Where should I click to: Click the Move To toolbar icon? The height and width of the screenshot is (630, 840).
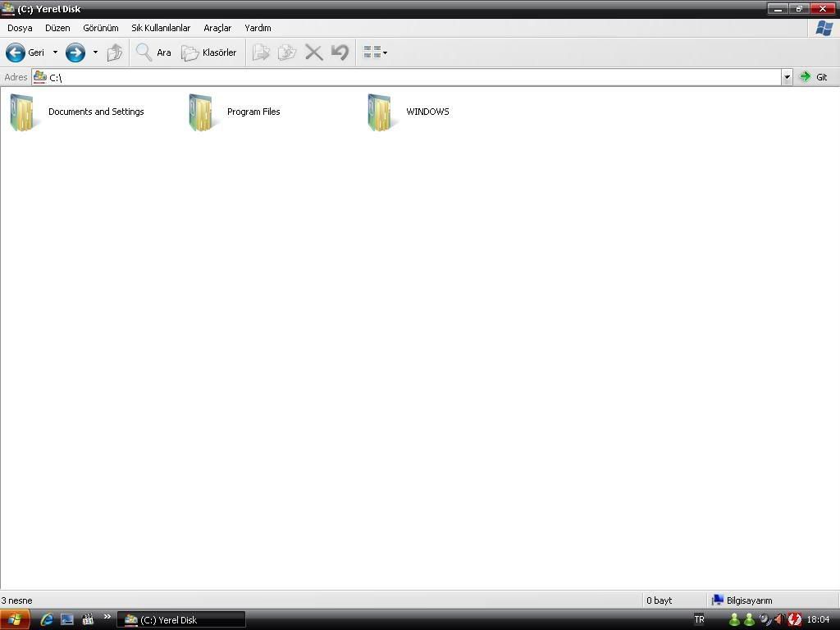pyautogui.click(x=261, y=52)
